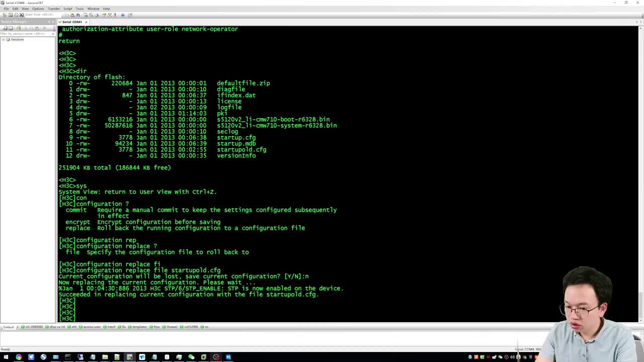Screen dimensions: 644x362
Task: Click the terminal vertical scrollbar
Action: click(x=640, y=173)
